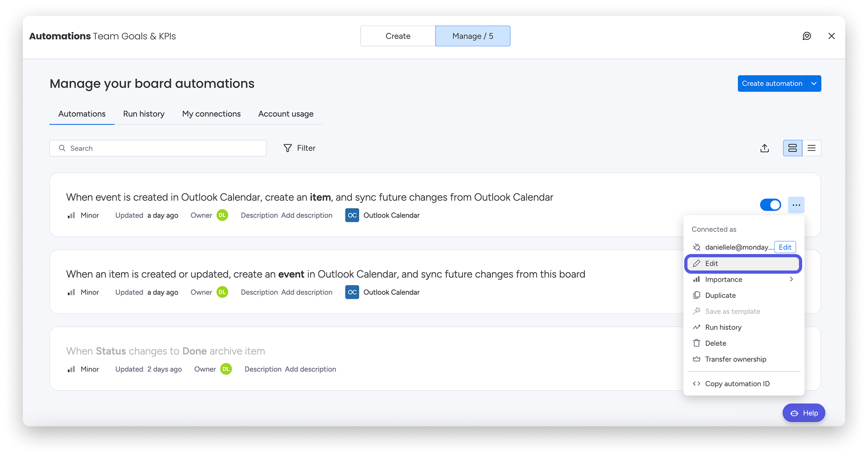Choose Edit in the context menu
This screenshot has height=456, width=868.
(743, 264)
